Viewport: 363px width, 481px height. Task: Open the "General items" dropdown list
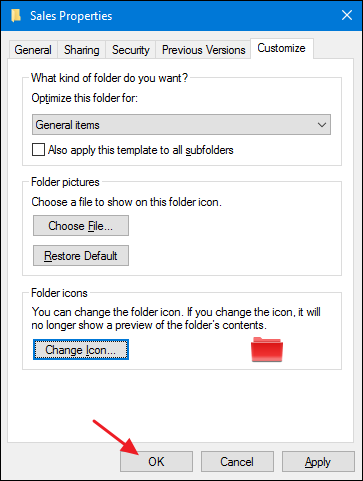point(181,125)
